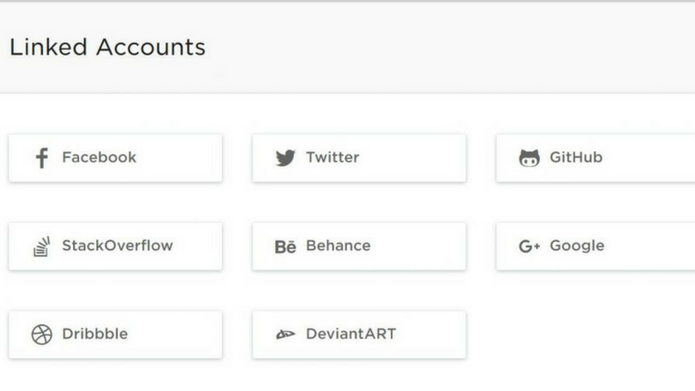Connect your StackOverflow account
695x391 pixels.
115,246
